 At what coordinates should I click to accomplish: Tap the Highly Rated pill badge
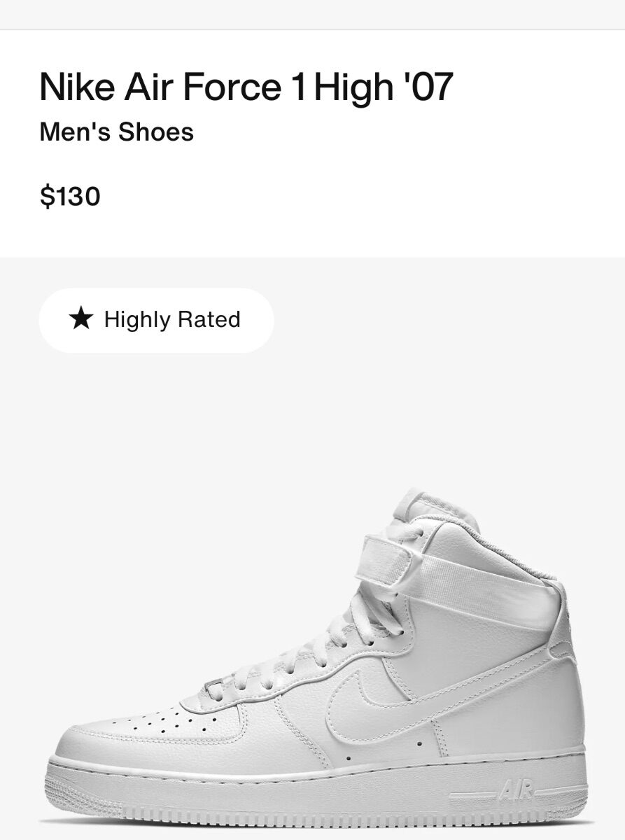[156, 320]
